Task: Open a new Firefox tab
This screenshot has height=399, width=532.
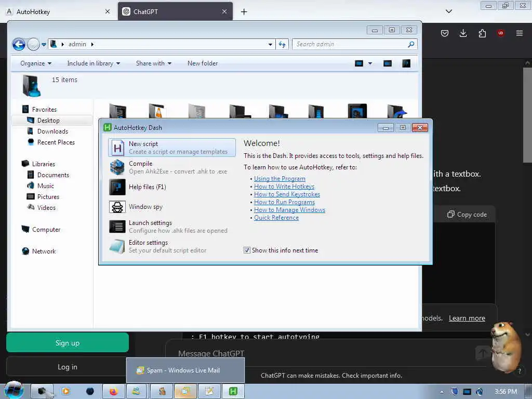Action: coord(244,12)
